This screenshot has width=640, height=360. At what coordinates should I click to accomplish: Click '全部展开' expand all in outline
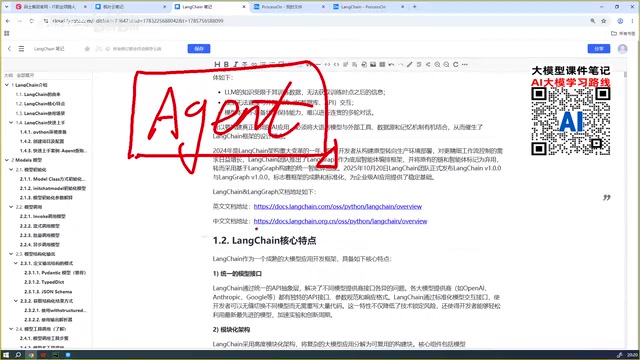25,76
